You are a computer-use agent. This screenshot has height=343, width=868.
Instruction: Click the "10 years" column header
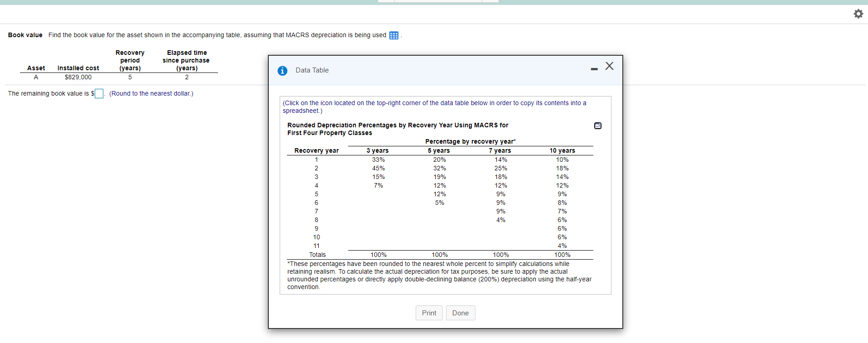pos(563,150)
